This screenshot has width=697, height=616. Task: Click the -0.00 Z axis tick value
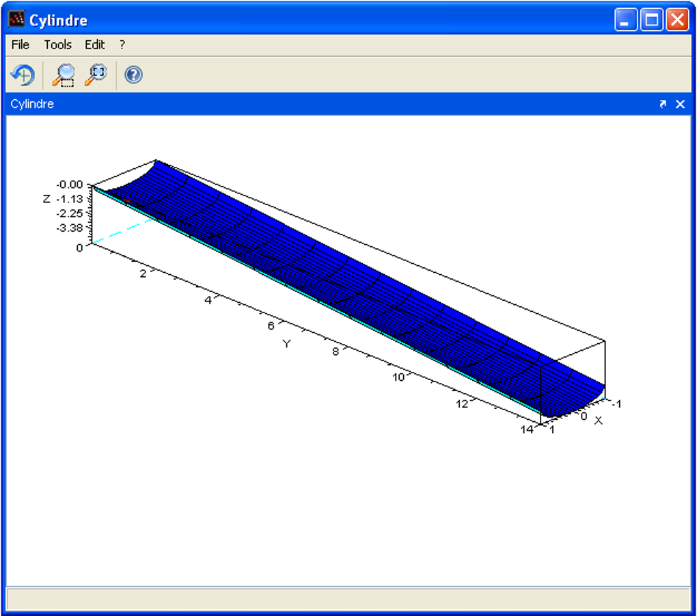tap(70, 185)
